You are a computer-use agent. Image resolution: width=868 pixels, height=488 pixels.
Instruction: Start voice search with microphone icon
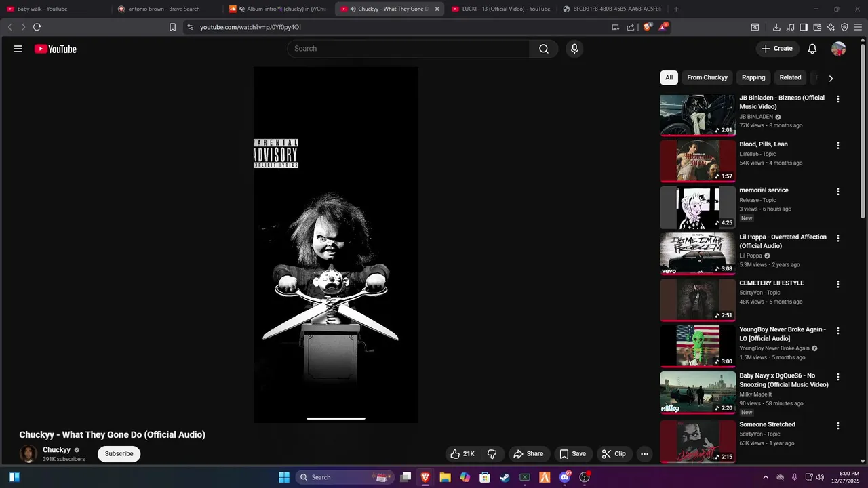(x=574, y=49)
